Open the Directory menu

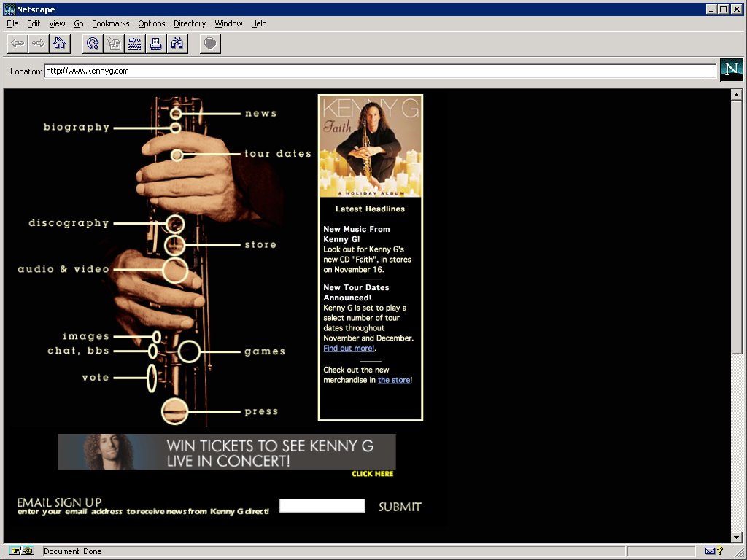(x=190, y=23)
